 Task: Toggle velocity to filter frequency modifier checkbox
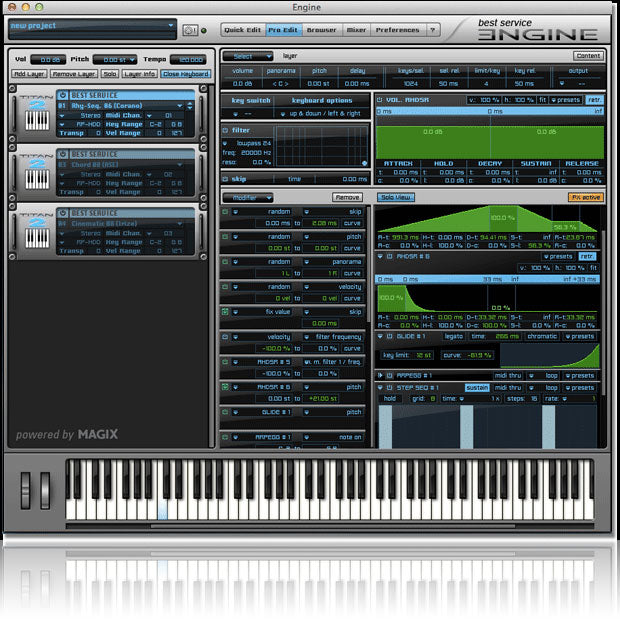point(225,337)
